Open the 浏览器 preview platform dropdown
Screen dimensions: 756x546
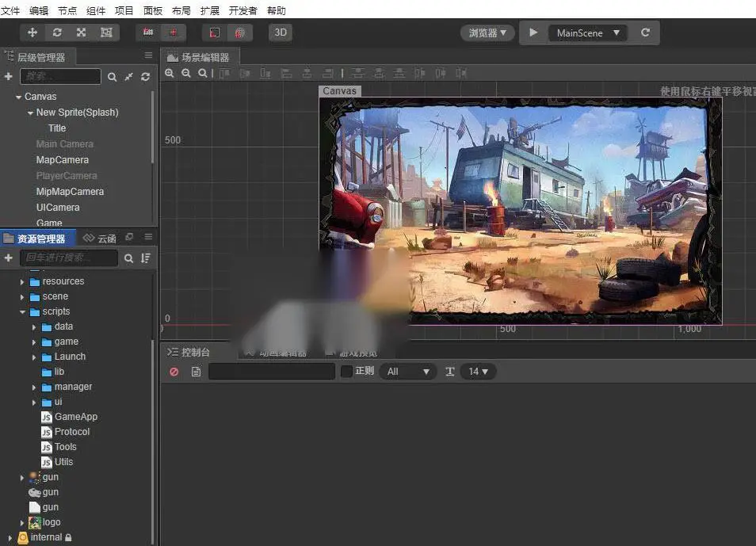point(487,32)
